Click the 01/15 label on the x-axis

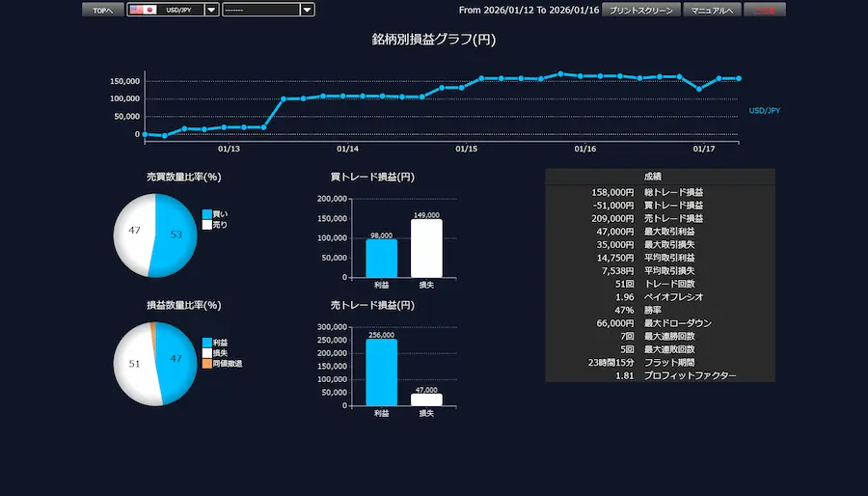point(466,149)
